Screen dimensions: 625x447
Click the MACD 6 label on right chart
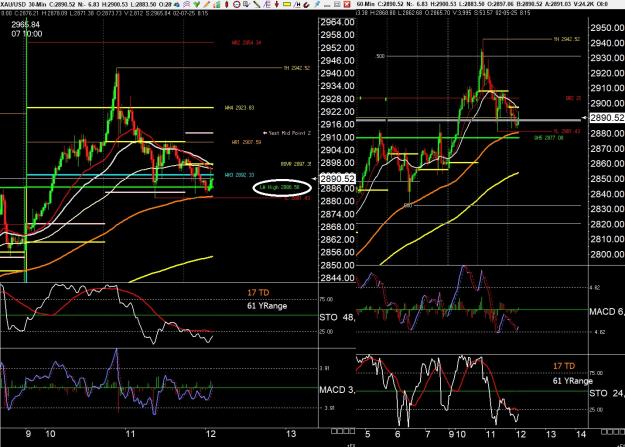click(x=607, y=311)
